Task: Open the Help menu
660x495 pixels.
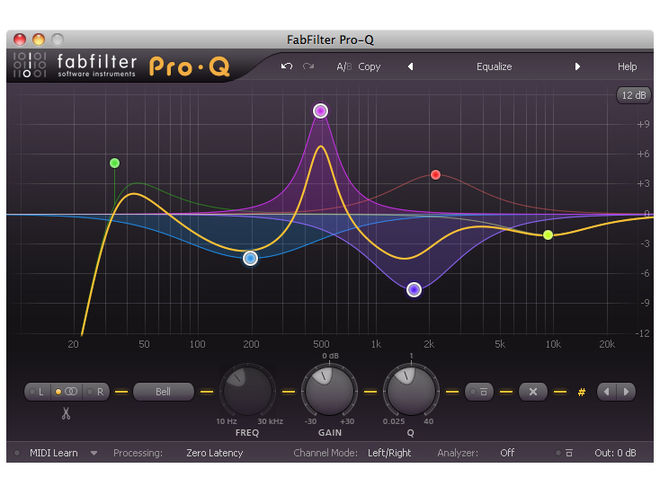Action: pyautogui.click(x=627, y=67)
